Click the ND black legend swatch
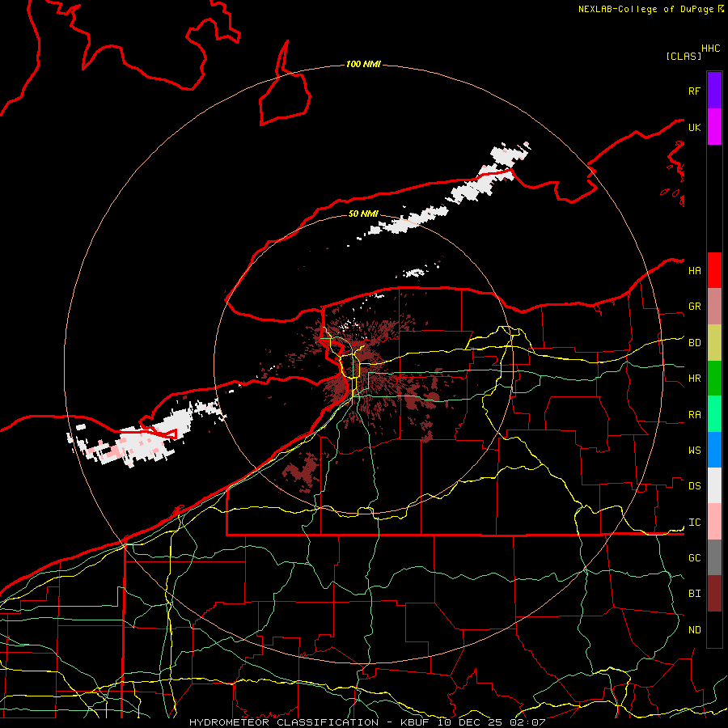 click(x=714, y=629)
